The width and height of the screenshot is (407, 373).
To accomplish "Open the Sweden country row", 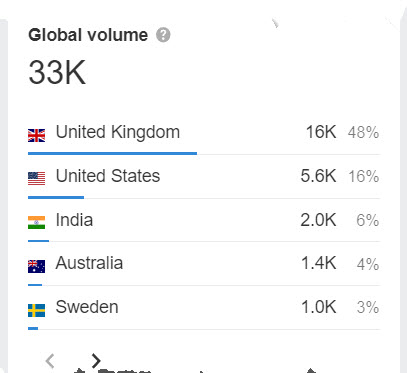I will 204,308.
